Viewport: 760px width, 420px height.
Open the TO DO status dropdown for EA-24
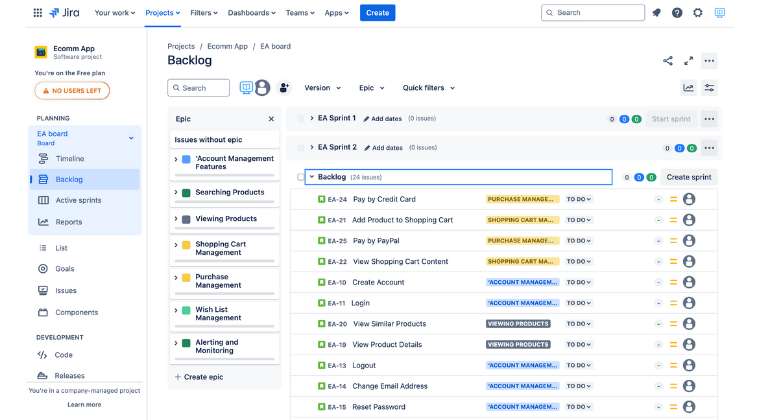(x=579, y=199)
